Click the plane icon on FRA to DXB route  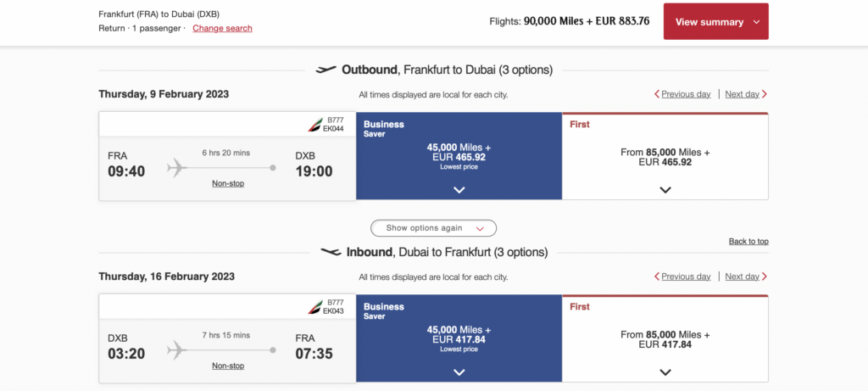click(x=177, y=168)
